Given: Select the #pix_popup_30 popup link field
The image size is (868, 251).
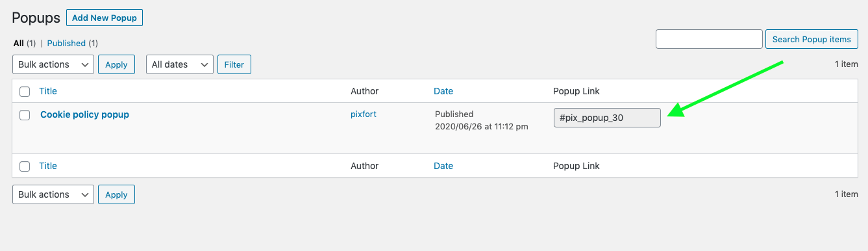Looking at the screenshot, I should (607, 118).
